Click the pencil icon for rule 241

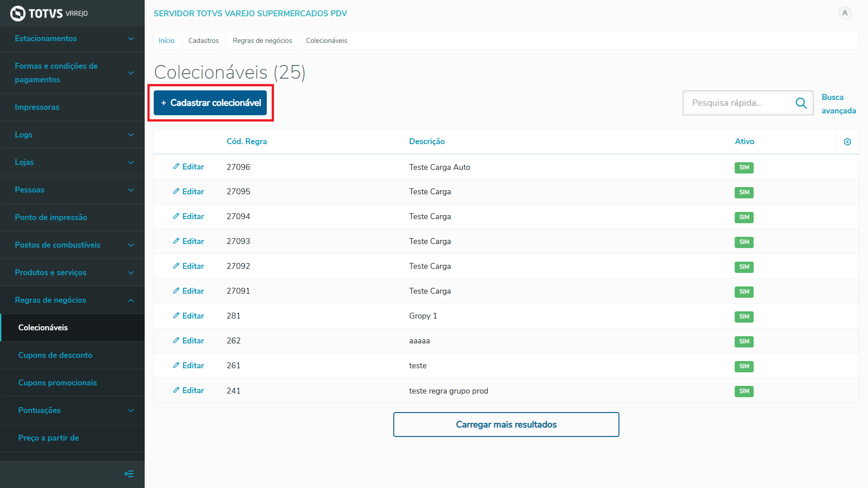[176, 390]
